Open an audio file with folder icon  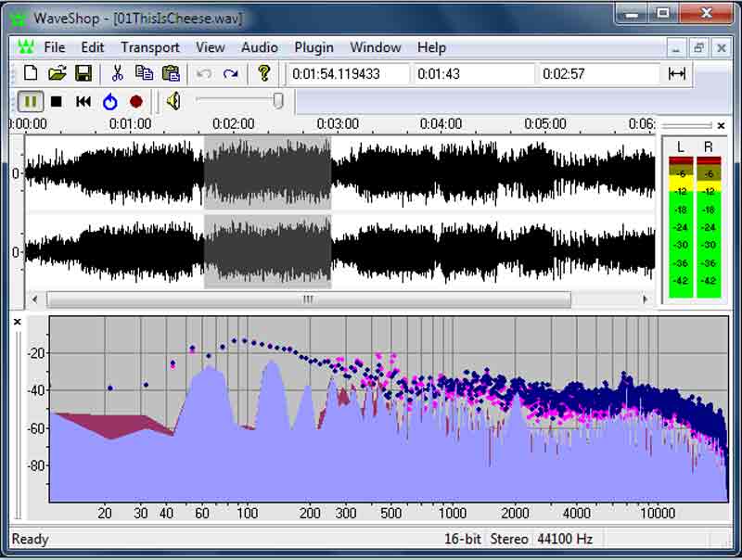coord(58,73)
